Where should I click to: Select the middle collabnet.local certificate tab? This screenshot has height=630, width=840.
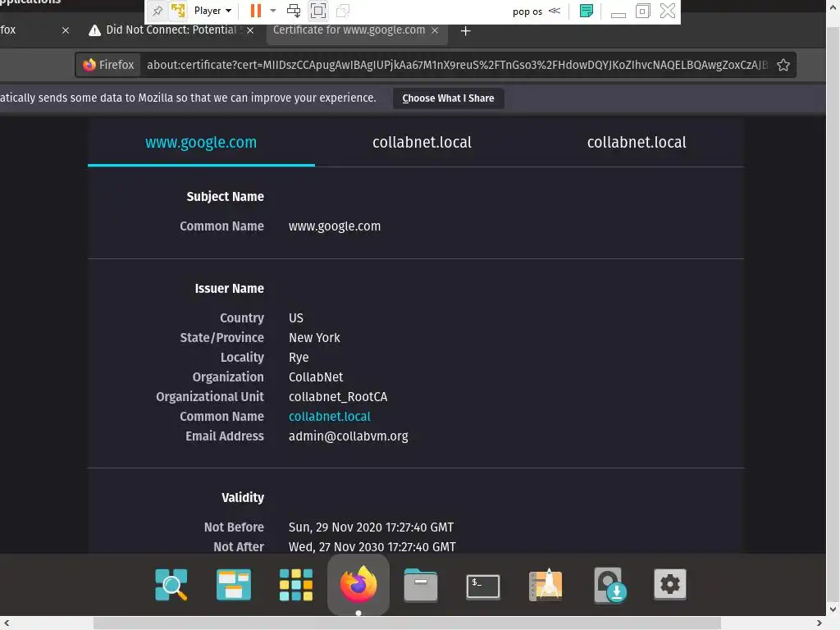422,143
